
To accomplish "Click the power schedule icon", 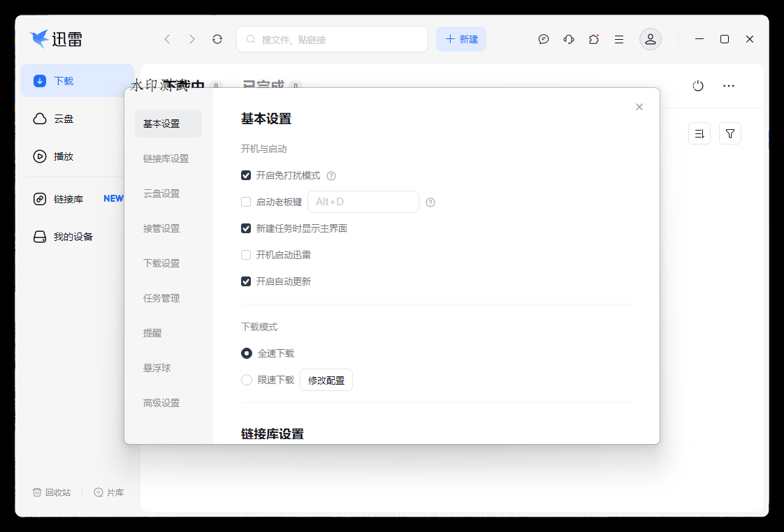I will 698,86.
